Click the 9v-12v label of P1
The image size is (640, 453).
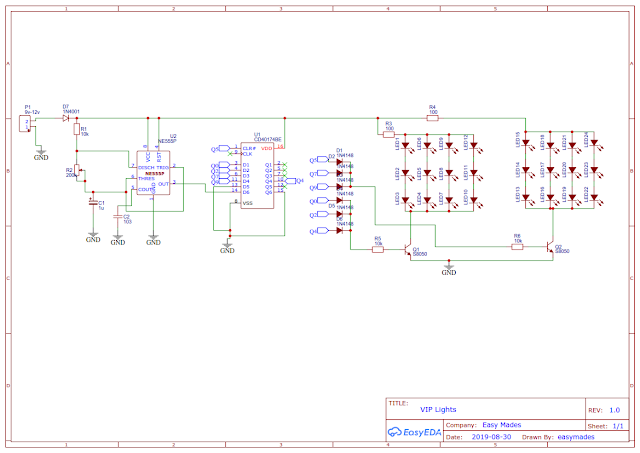click(x=32, y=112)
